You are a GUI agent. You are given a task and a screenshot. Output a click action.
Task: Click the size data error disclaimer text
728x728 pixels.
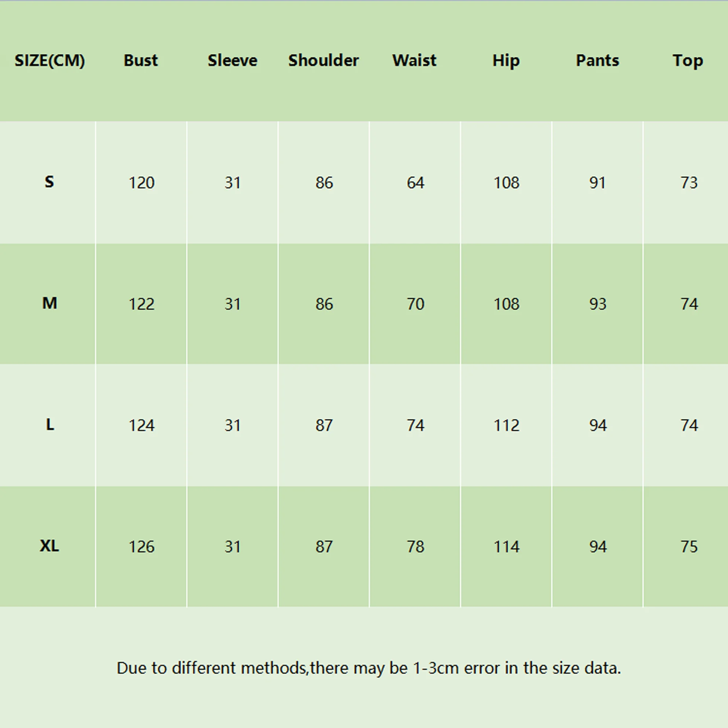(369, 668)
